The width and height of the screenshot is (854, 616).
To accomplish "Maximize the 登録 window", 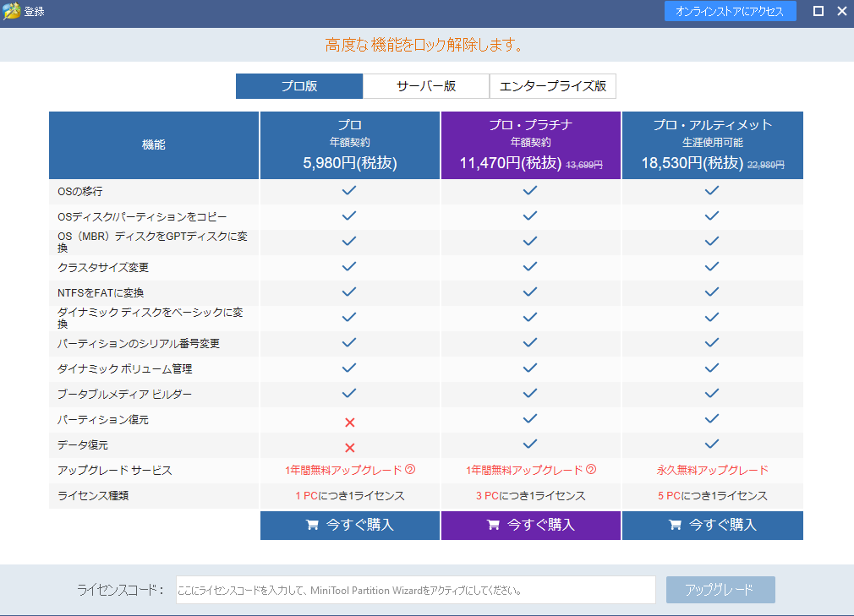I will 818,11.
